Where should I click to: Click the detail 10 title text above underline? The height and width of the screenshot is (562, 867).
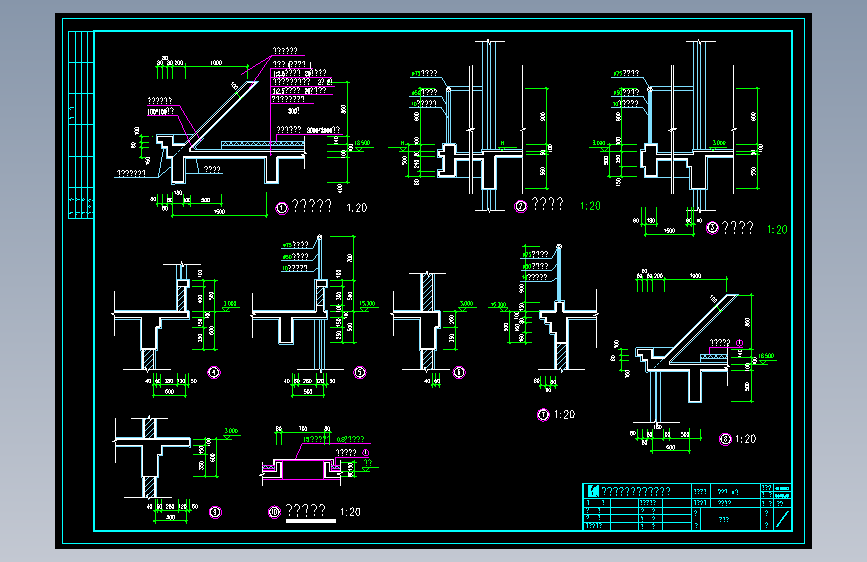[x=306, y=510]
